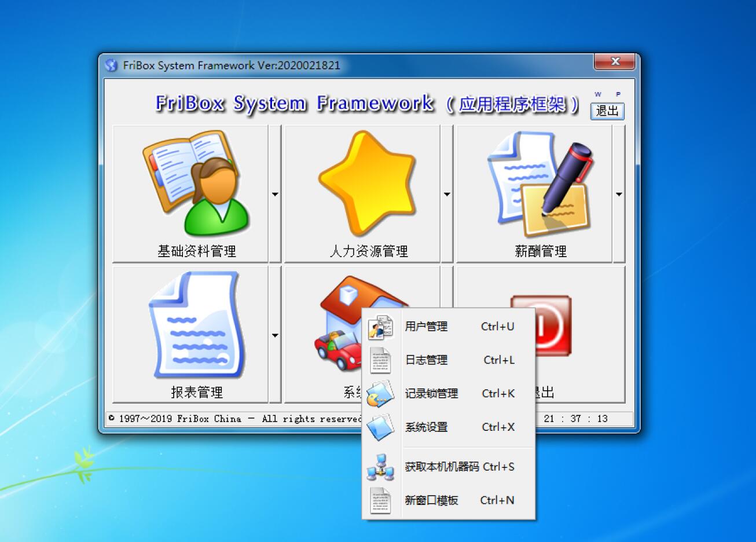Click the clock time in status bar
The width and height of the screenshot is (756, 542).
point(576,419)
